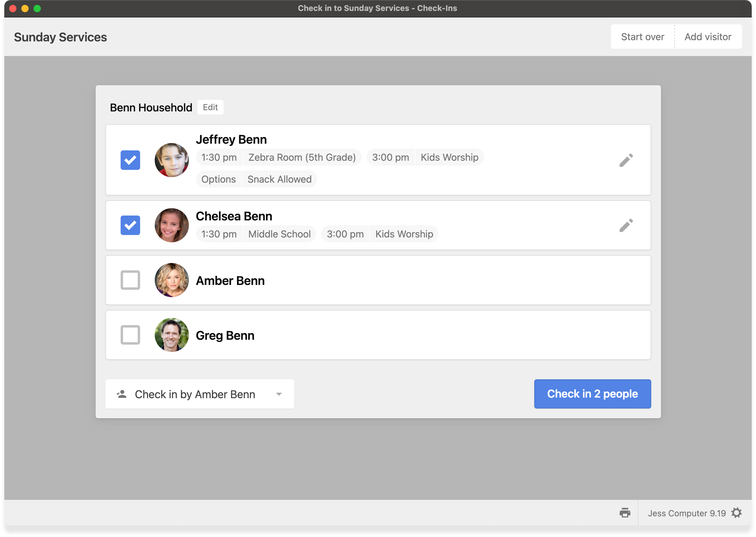The height and width of the screenshot is (537, 756).
Task: Click Chelsea's Middle School room tag
Action: [280, 234]
